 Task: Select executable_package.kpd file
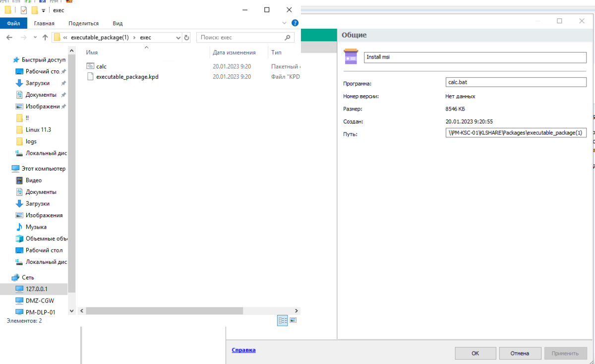click(127, 77)
